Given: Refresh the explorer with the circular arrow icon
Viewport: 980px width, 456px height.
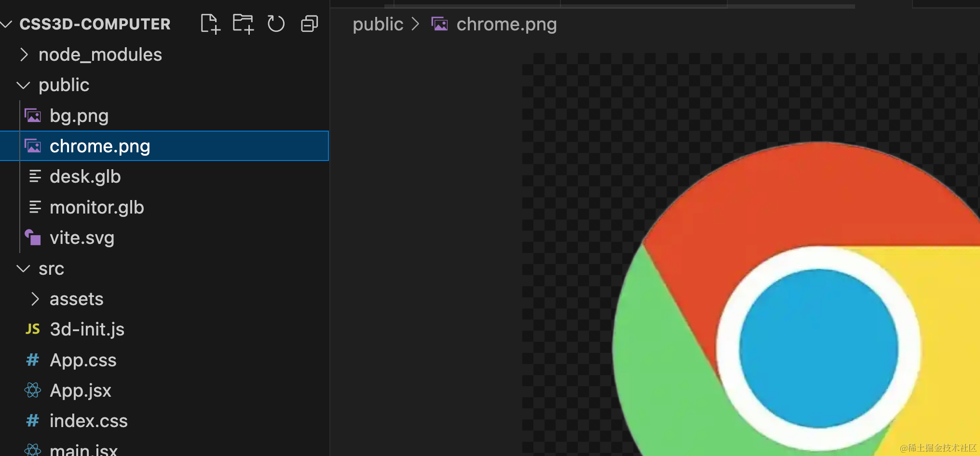Looking at the screenshot, I should click(276, 24).
